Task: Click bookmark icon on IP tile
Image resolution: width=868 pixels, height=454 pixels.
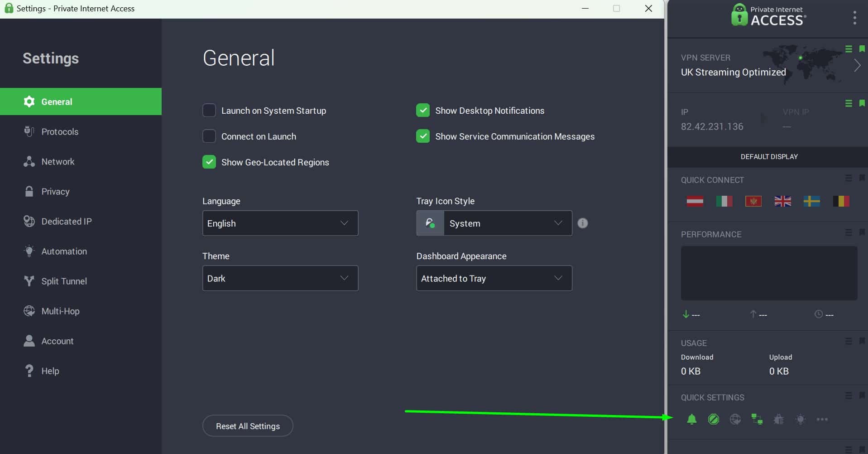Action: [862, 103]
